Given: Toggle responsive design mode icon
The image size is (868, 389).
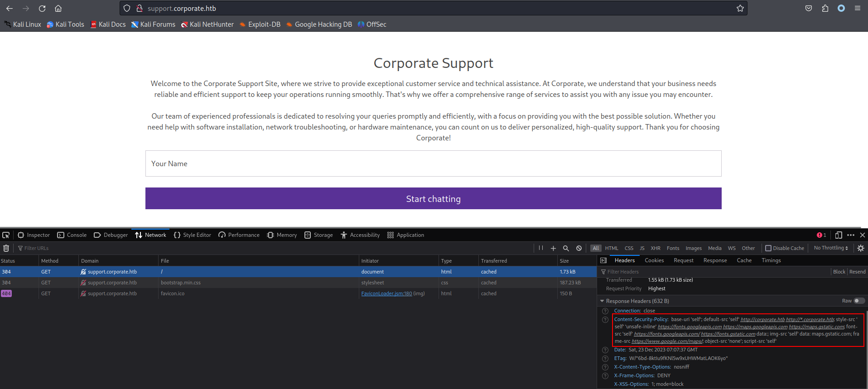Looking at the screenshot, I should coord(839,235).
